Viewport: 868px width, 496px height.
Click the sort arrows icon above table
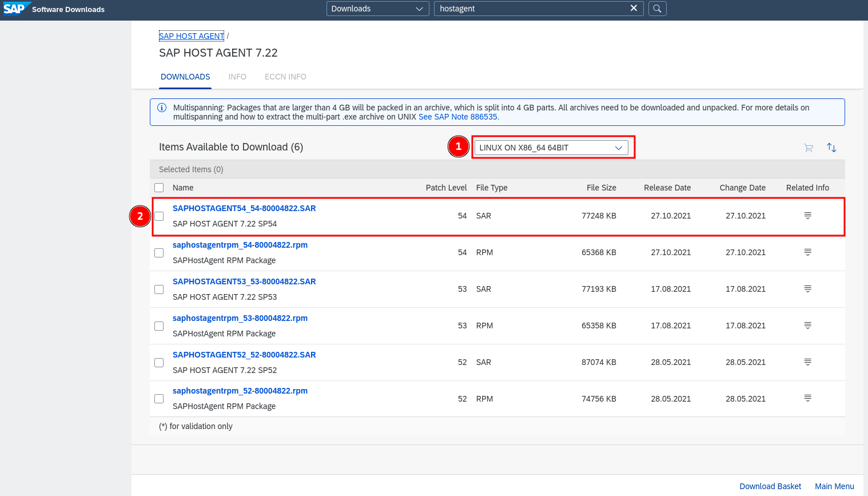tap(831, 148)
